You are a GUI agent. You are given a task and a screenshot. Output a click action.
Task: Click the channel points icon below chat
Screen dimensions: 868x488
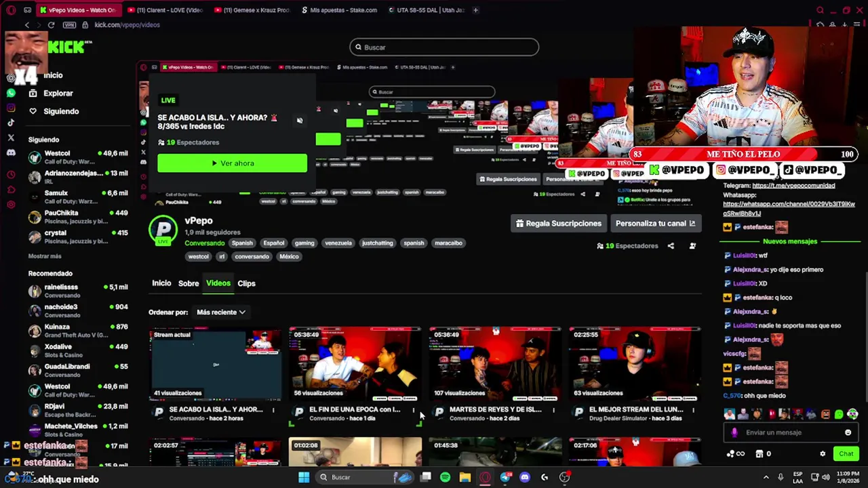pyautogui.click(x=735, y=454)
